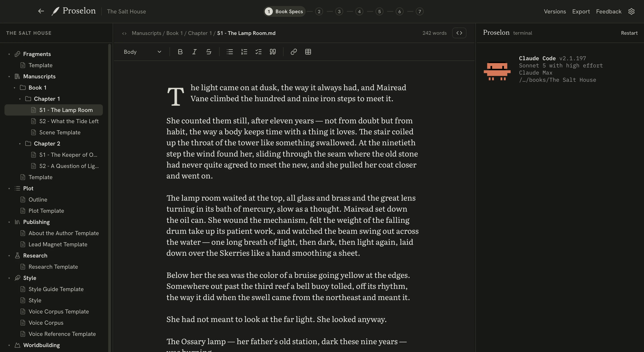Click the Proselon feather logo
644x352 pixels.
click(x=55, y=11)
